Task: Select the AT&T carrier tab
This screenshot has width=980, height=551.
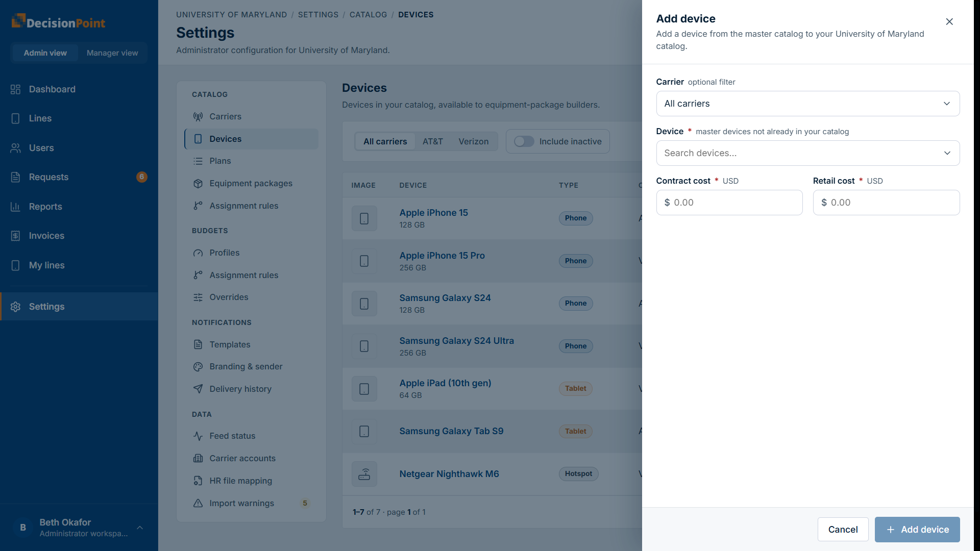Action: click(x=432, y=141)
